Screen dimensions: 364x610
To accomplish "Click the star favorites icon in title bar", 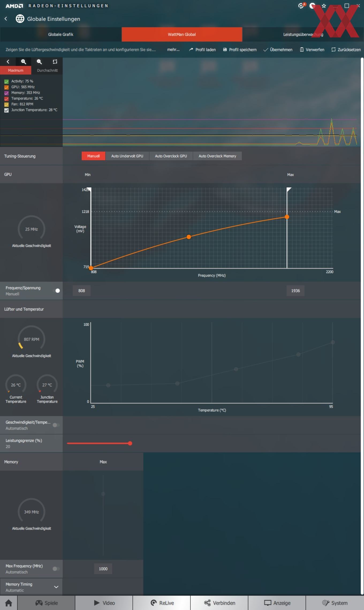I will [324, 6].
